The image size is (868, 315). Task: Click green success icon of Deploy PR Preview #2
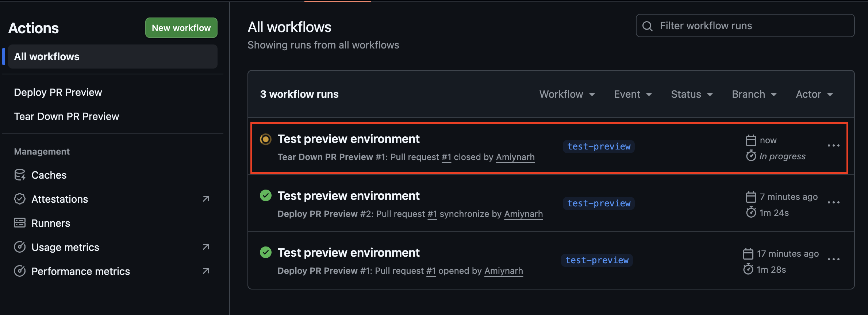click(x=266, y=196)
